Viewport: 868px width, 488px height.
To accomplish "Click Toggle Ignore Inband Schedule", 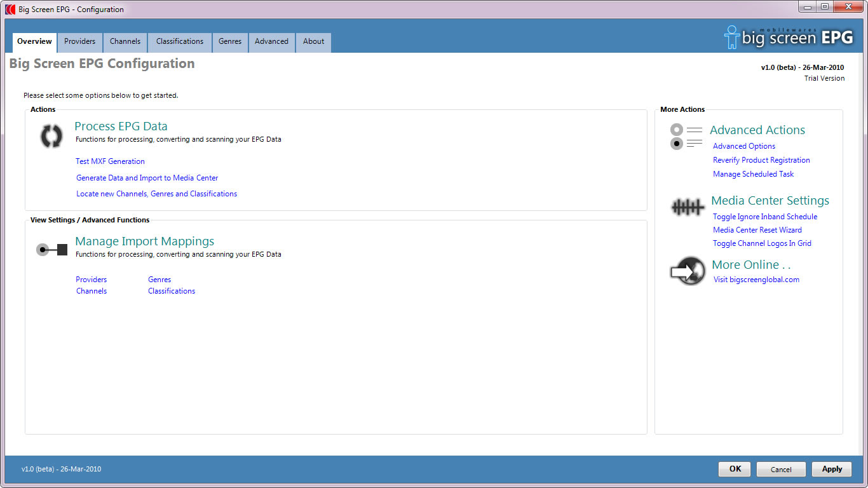I will click(765, 217).
